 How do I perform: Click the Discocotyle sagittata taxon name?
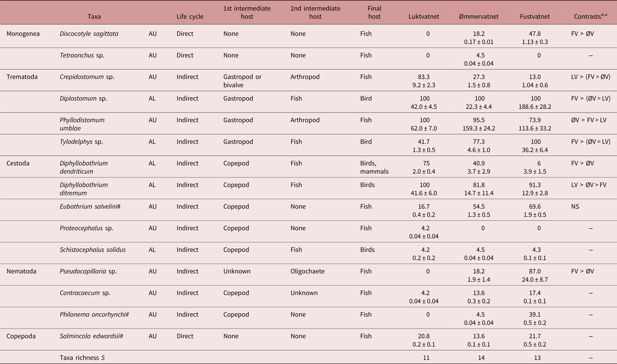89,34
